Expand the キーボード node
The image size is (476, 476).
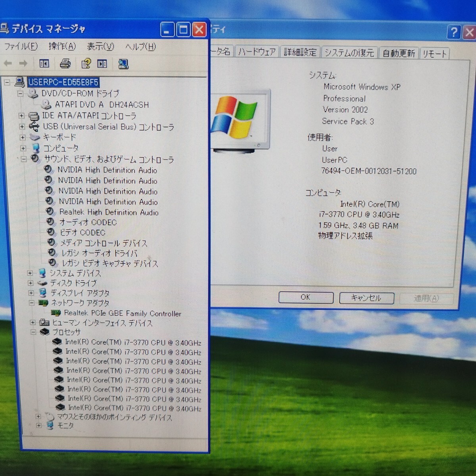pos(23,138)
